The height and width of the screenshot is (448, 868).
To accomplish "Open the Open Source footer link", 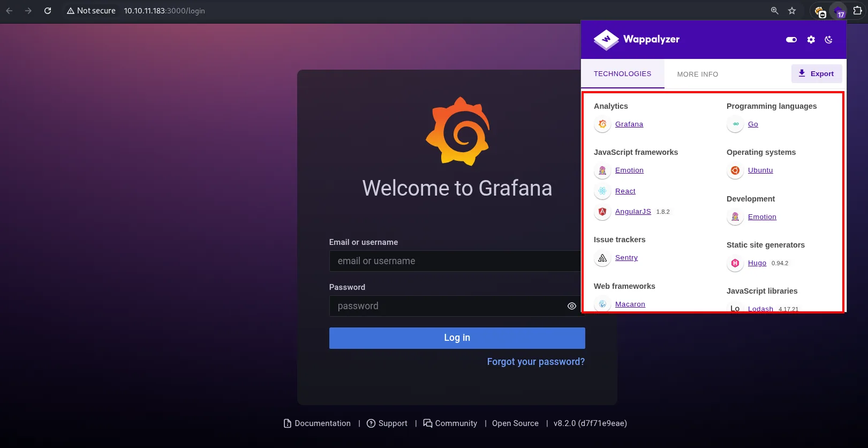I will [x=515, y=423].
